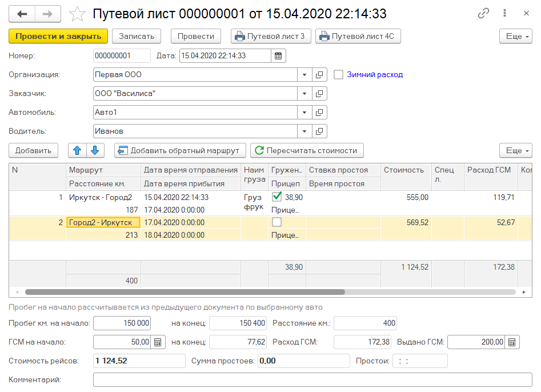
Task: Open calculator for Выдано ГСМ field
Action: [512, 342]
